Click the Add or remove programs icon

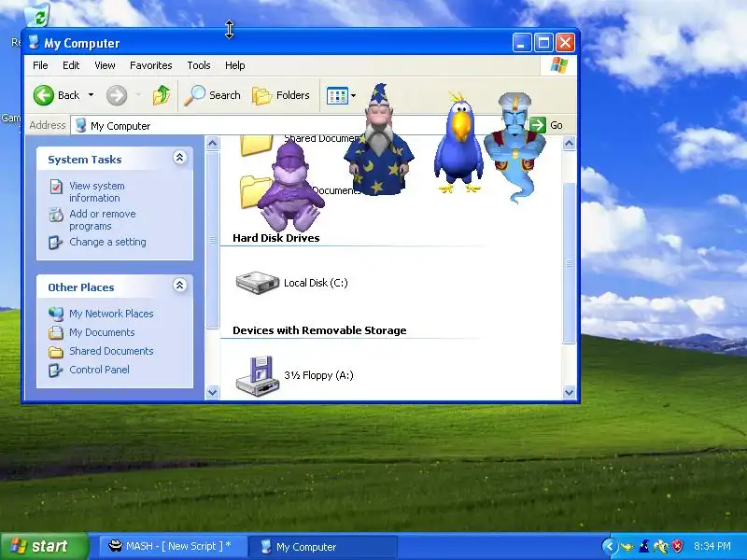(x=56, y=215)
